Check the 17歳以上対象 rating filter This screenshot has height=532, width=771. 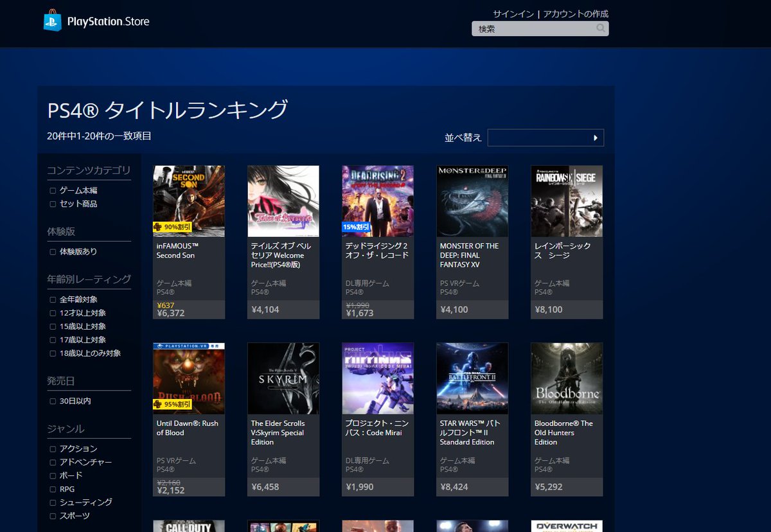(53, 340)
